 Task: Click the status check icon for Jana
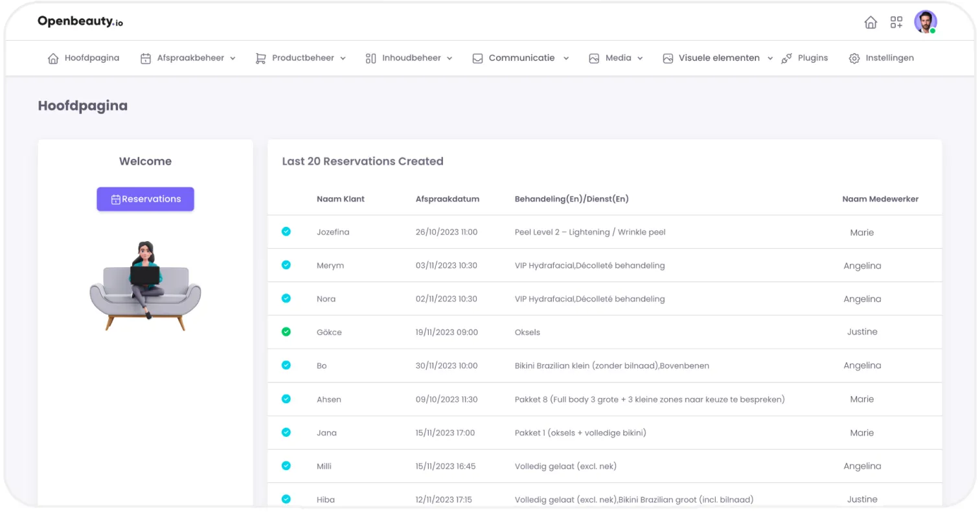point(286,432)
